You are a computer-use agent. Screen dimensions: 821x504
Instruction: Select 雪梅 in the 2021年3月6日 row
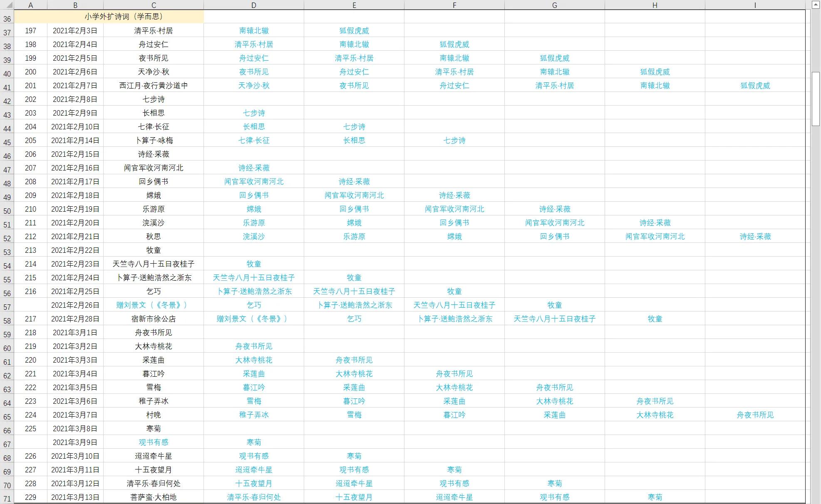point(254,401)
